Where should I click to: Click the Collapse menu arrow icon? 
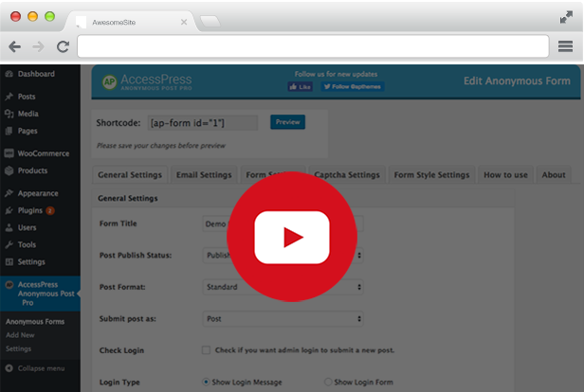point(9,368)
